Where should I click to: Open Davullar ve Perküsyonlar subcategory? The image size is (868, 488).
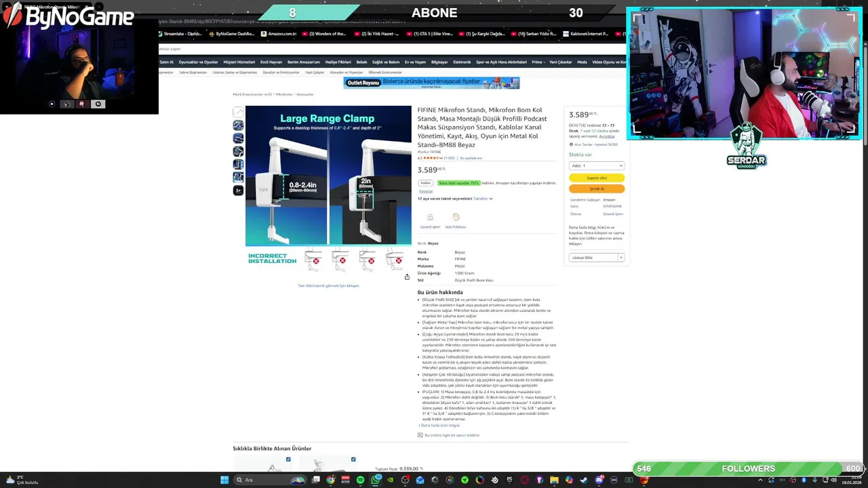(281, 73)
